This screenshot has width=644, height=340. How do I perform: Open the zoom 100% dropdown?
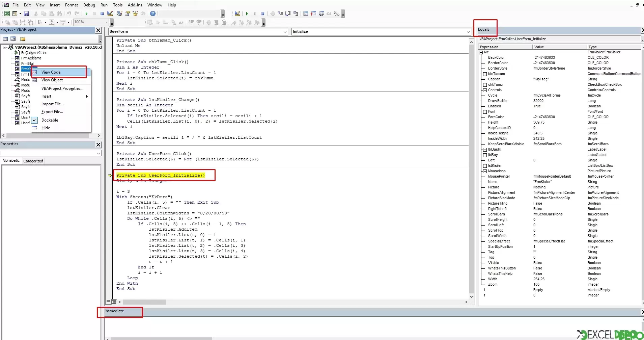point(107,22)
